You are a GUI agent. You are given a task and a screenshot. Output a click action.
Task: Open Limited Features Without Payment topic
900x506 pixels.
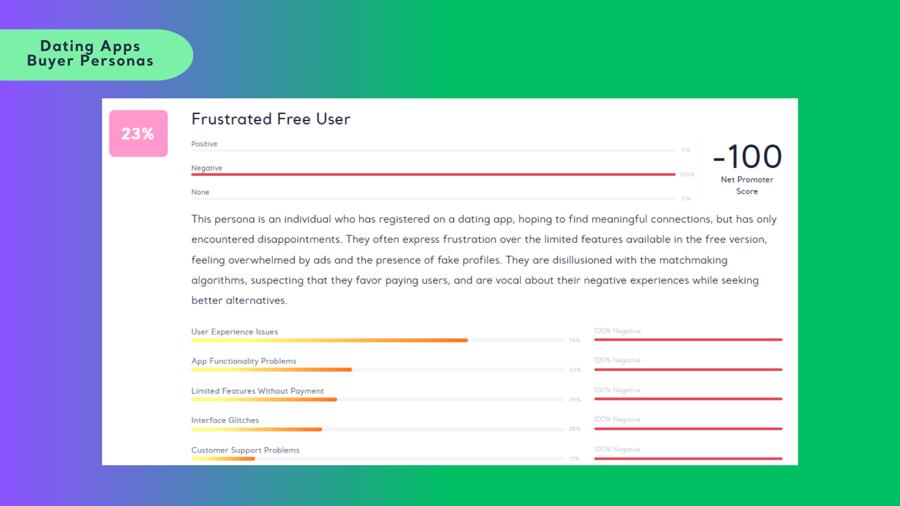click(x=257, y=391)
